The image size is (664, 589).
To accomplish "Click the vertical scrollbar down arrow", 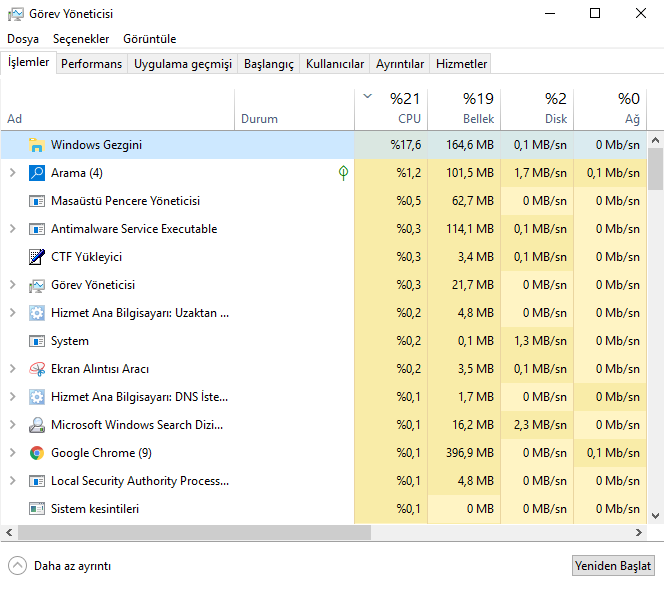I will (655, 516).
